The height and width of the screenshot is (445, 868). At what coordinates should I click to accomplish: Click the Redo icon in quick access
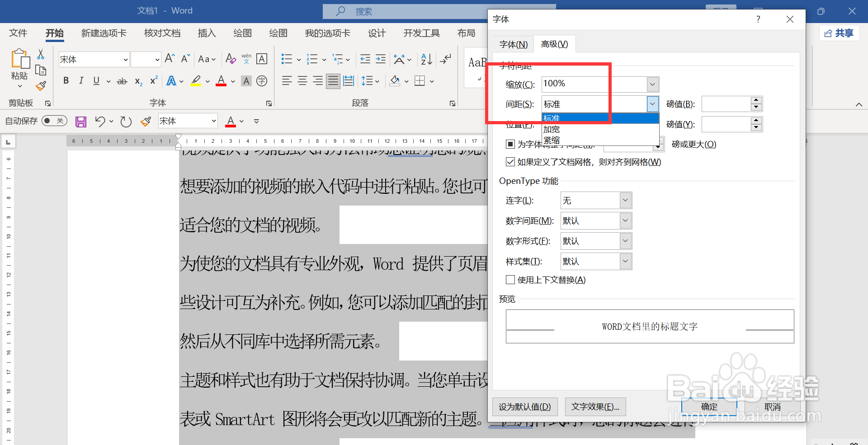(126, 121)
